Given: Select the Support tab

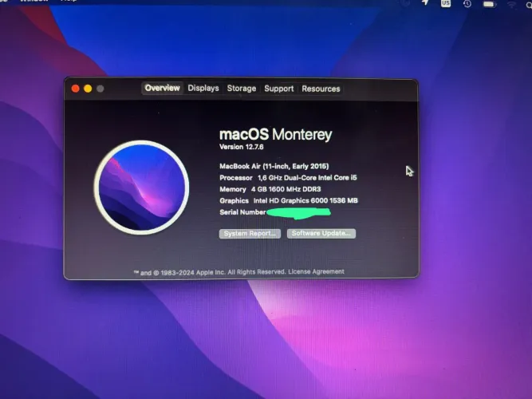Looking at the screenshot, I should click(279, 89).
